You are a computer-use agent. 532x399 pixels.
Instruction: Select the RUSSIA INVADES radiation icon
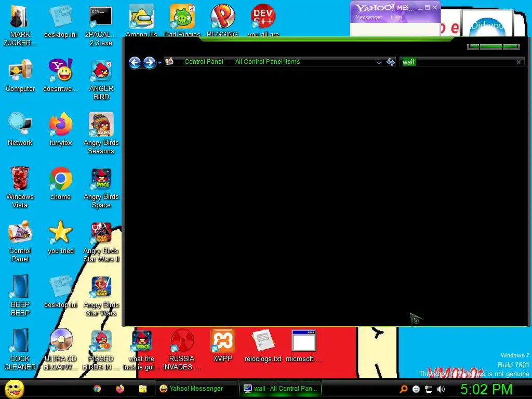(182, 350)
